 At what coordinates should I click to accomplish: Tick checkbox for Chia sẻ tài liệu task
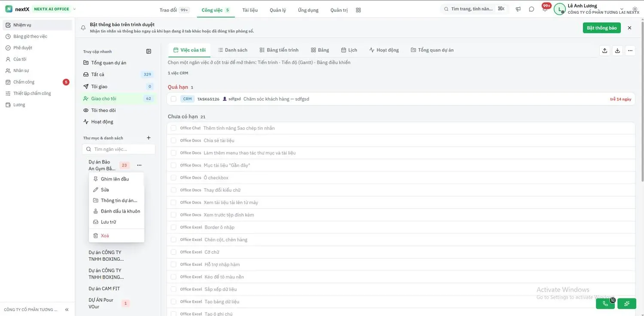[x=173, y=141]
